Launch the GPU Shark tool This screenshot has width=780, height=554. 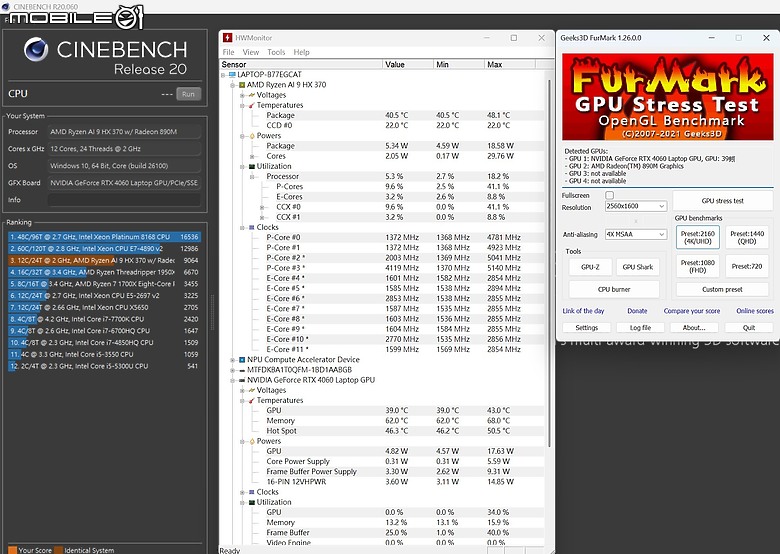click(638, 267)
